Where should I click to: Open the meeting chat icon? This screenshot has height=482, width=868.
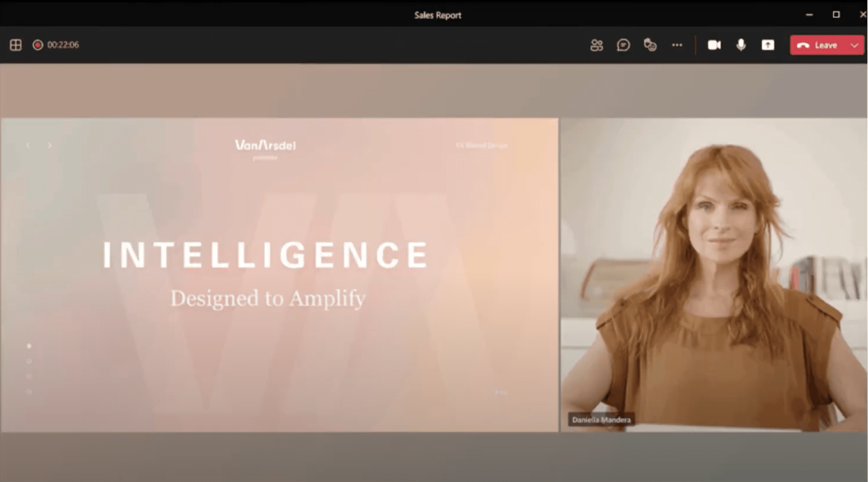point(623,45)
